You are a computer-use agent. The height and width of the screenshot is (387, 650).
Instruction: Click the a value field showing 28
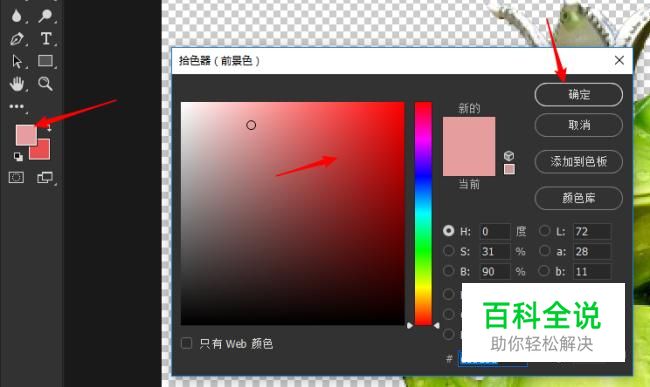592,252
